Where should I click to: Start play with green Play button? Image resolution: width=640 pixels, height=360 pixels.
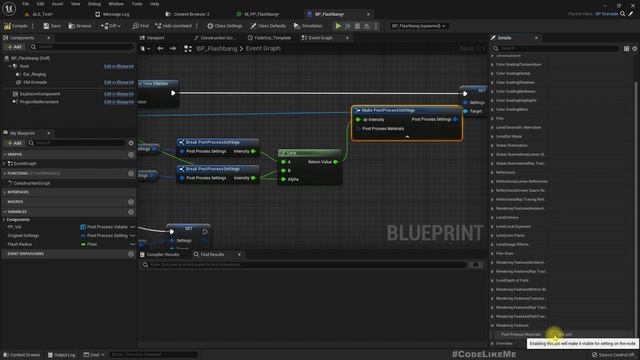tap(338, 26)
